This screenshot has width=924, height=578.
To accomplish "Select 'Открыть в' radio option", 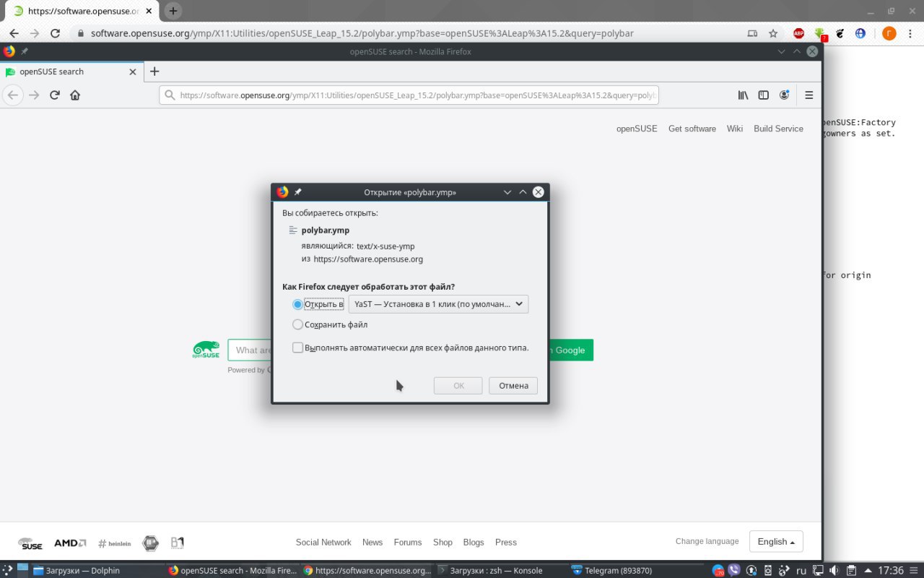I will click(x=297, y=304).
